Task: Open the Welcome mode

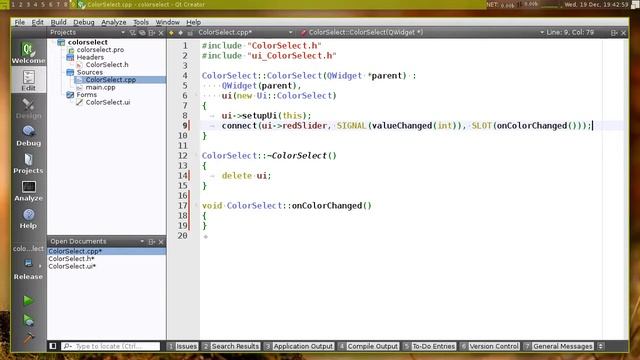Action: pos(28,53)
